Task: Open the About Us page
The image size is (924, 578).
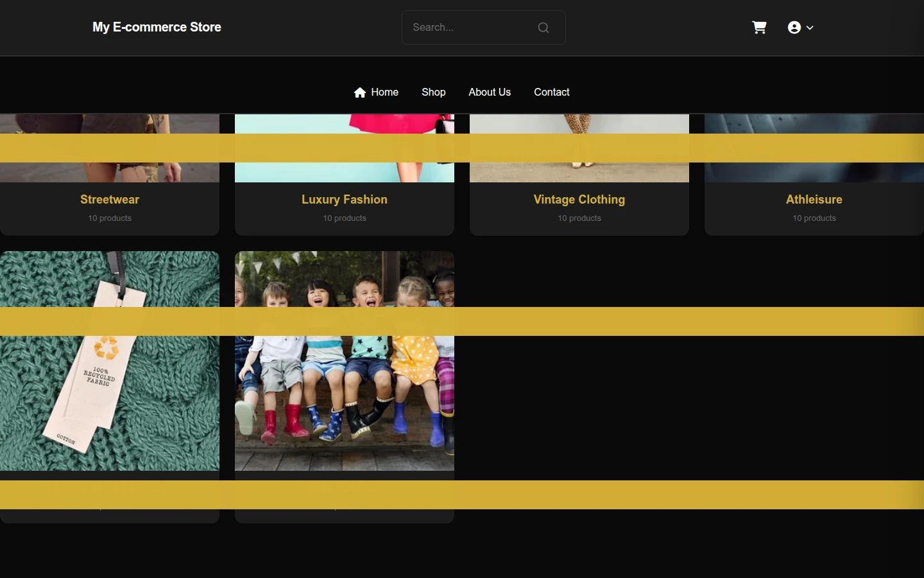Action: [490, 92]
